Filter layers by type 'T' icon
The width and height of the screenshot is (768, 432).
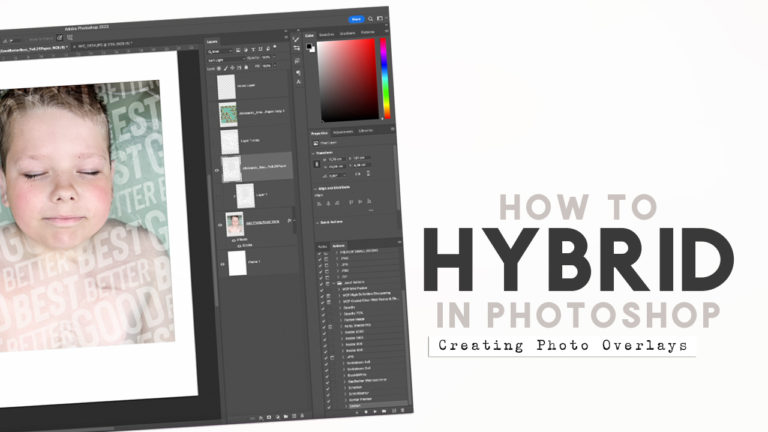253,50
